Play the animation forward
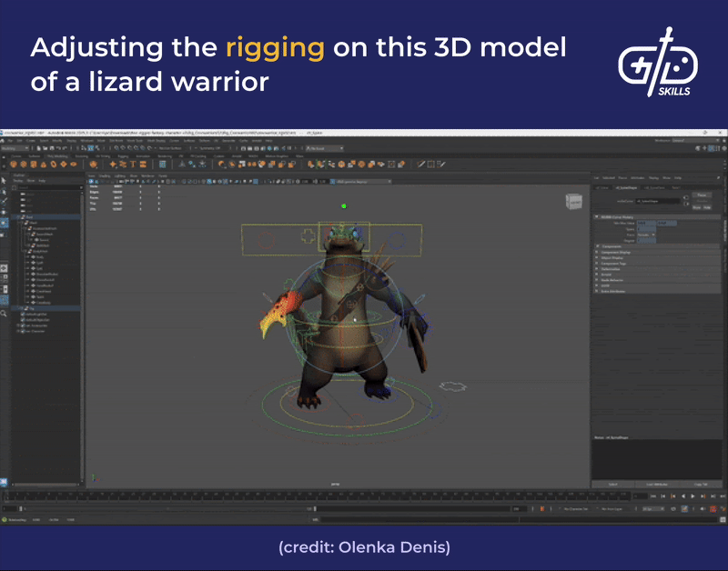The height and width of the screenshot is (571, 728). click(693, 496)
